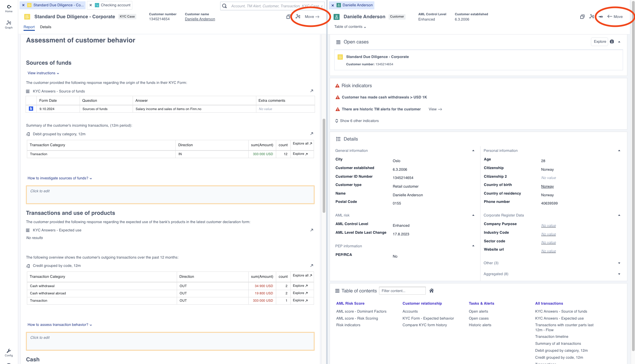This screenshot has height=364, width=635.
Task: Click the Norway Country of birth link
Action: tap(547, 187)
